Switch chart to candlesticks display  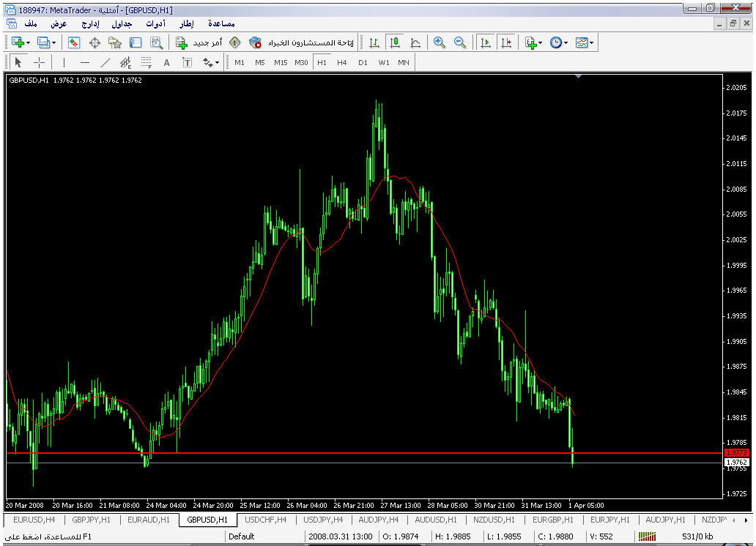click(x=395, y=43)
